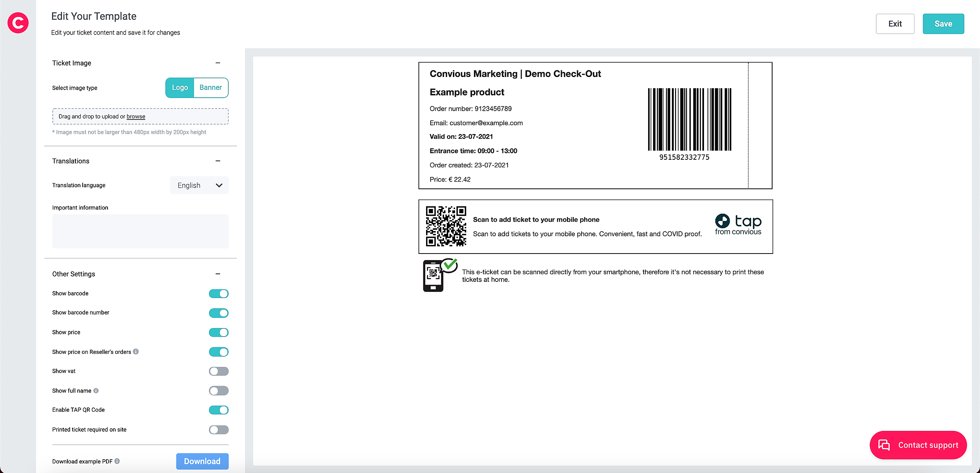The height and width of the screenshot is (473, 980).
Task: Open the Translation language dropdown
Action: click(x=199, y=185)
